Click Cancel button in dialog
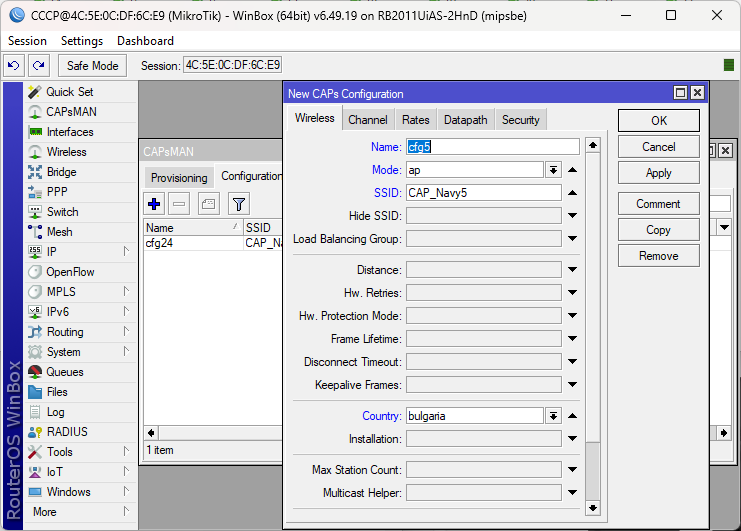Image resolution: width=741 pixels, height=531 pixels. point(659,147)
